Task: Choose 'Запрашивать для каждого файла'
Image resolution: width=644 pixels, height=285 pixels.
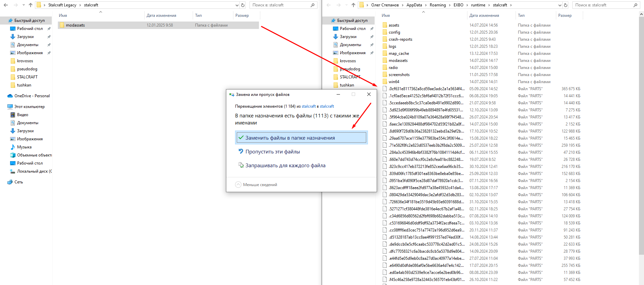Action: [x=285, y=166]
